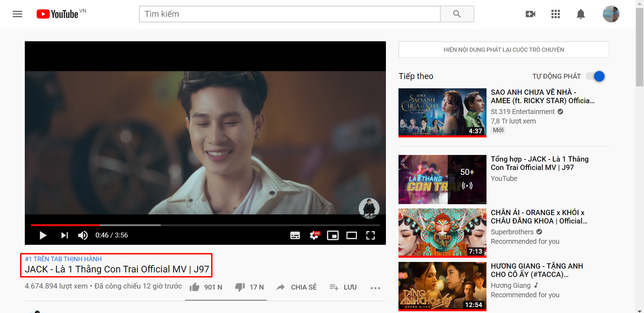Mute the video volume

(83, 235)
